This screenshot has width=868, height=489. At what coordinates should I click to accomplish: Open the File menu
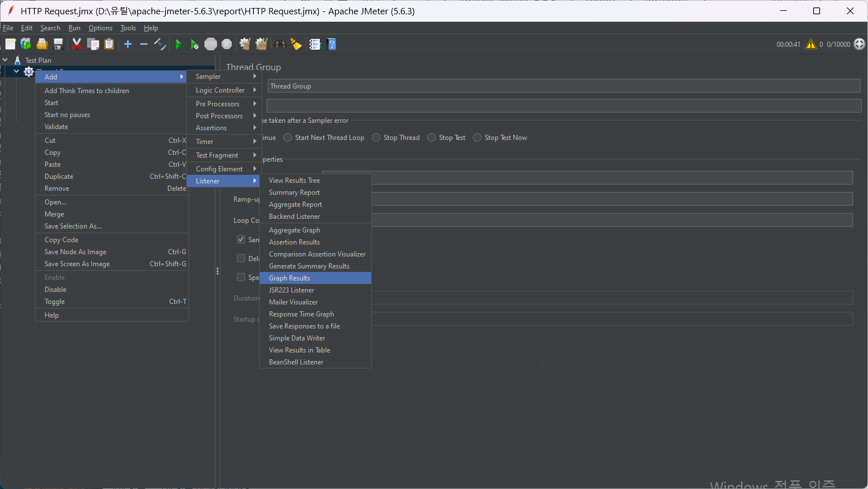(8, 28)
